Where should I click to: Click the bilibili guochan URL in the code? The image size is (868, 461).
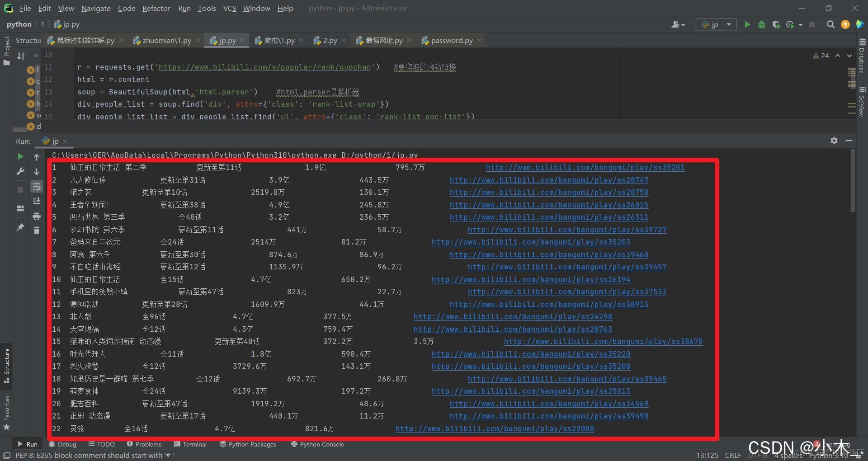pyautogui.click(x=265, y=67)
